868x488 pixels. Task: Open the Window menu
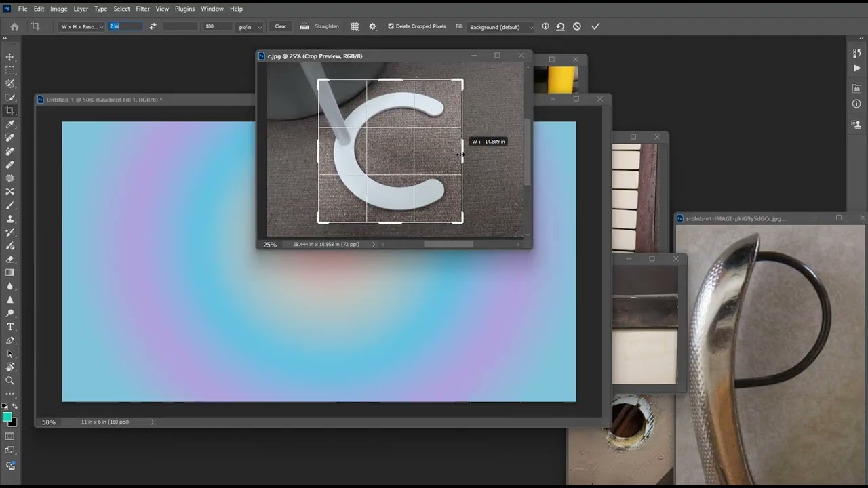click(x=212, y=9)
